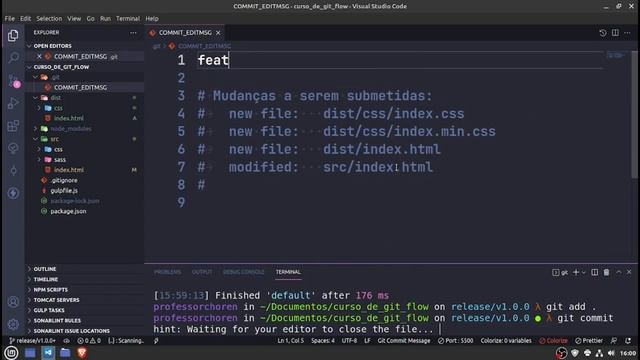The height and width of the screenshot is (360, 640).
Task: Open the Search view in activity bar
Action: click(13, 58)
